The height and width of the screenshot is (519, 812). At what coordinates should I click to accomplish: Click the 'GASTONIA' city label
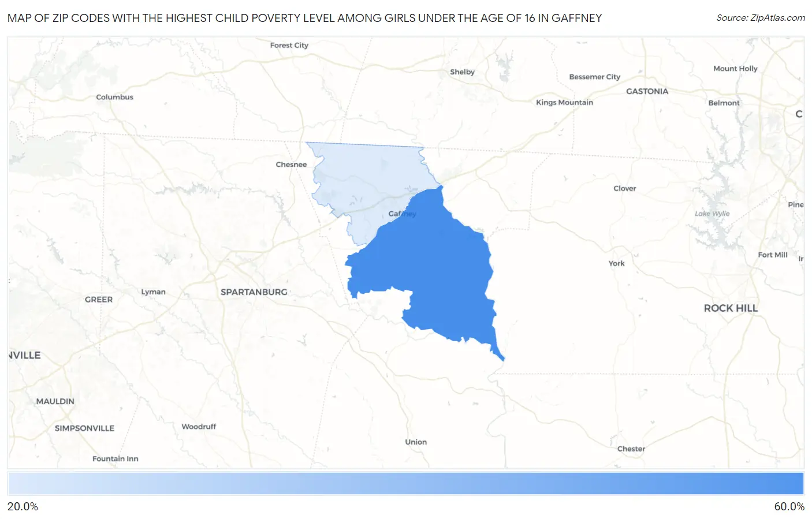(647, 91)
